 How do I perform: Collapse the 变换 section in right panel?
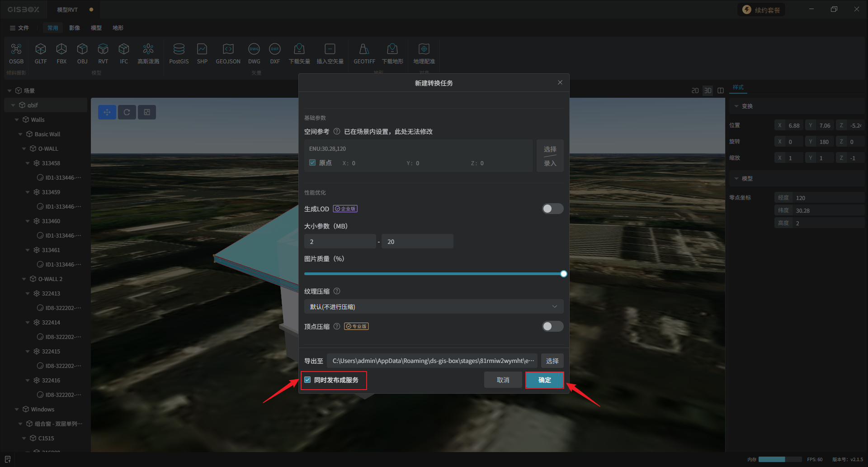(x=736, y=106)
